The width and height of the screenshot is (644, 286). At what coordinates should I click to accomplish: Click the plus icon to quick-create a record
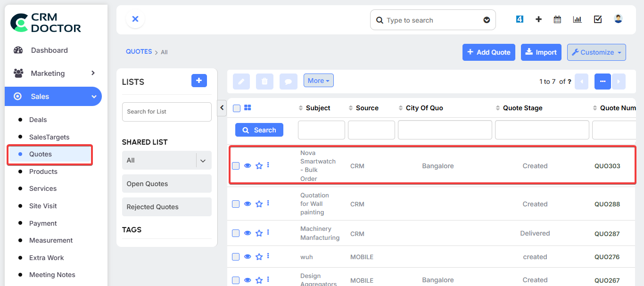click(538, 19)
